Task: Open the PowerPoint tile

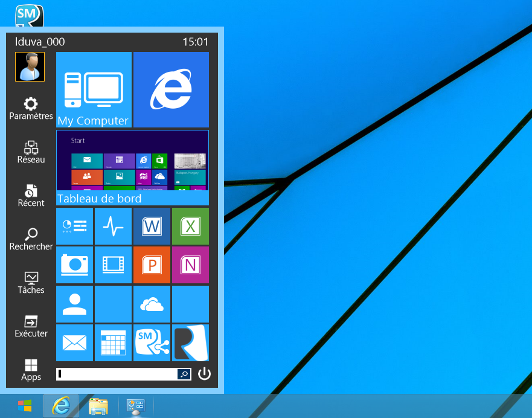Action: tap(152, 265)
